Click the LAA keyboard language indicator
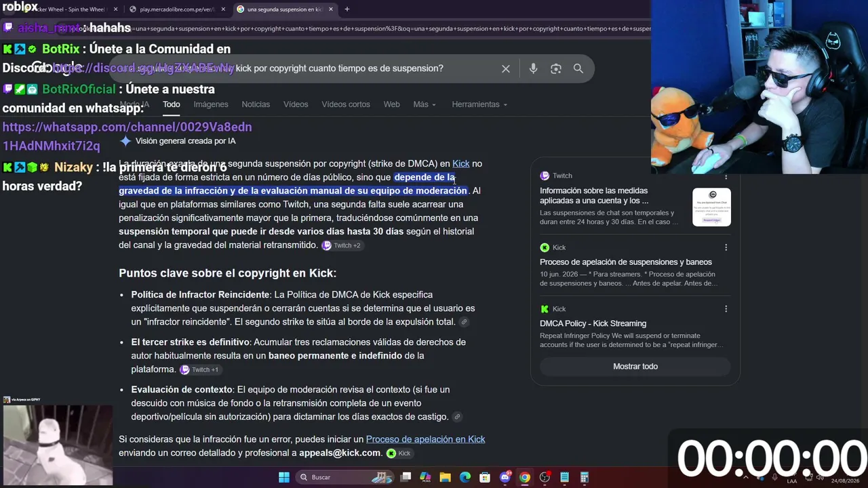 click(792, 481)
